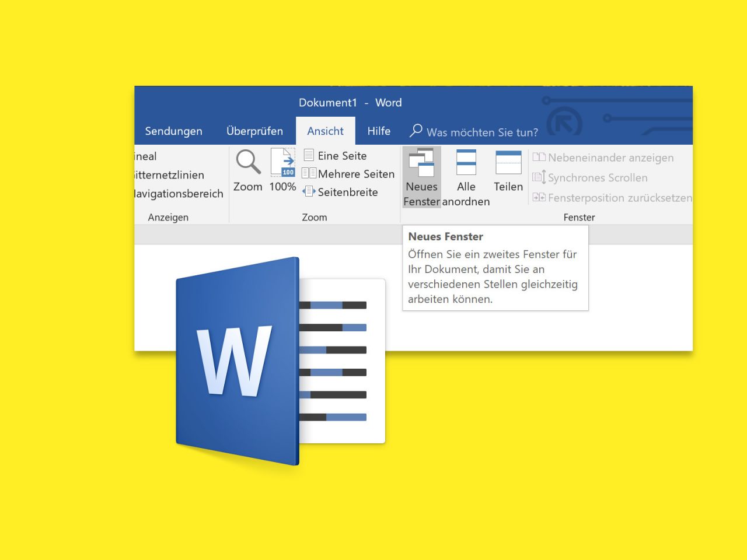Open the Hilfe tab

point(378,131)
